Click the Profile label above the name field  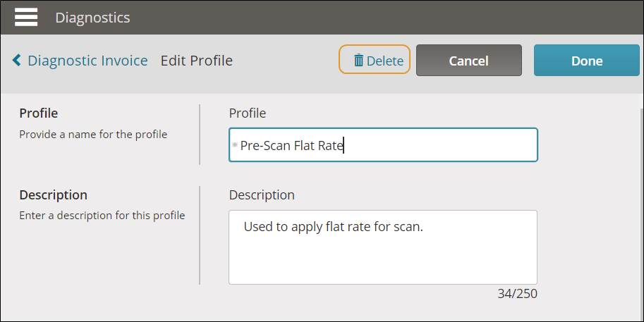pyautogui.click(x=248, y=113)
